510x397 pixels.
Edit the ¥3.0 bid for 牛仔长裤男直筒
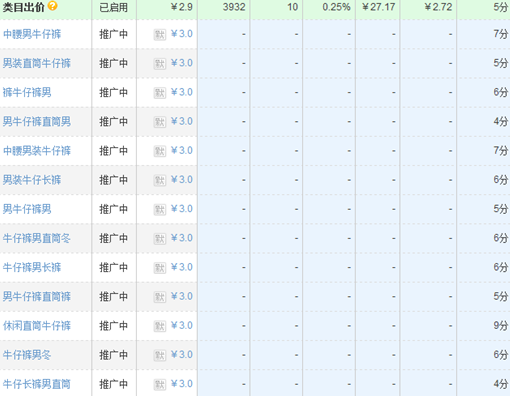click(x=182, y=384)
